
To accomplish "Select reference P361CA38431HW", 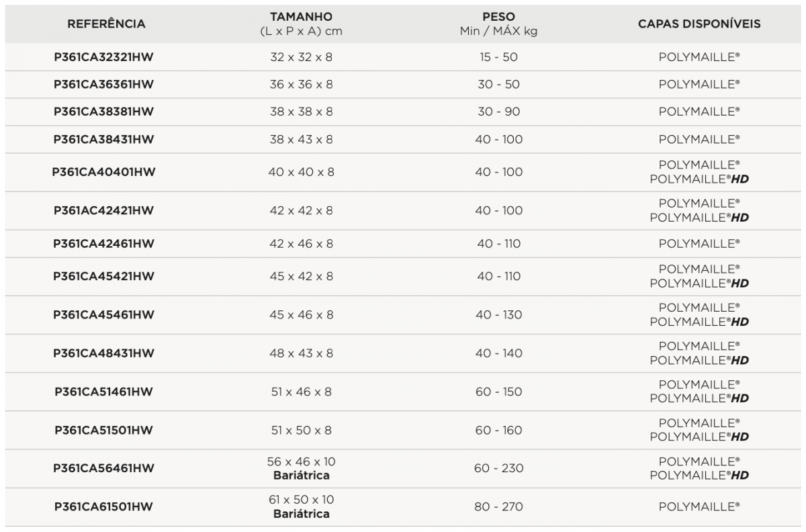I will pos(103,139).
